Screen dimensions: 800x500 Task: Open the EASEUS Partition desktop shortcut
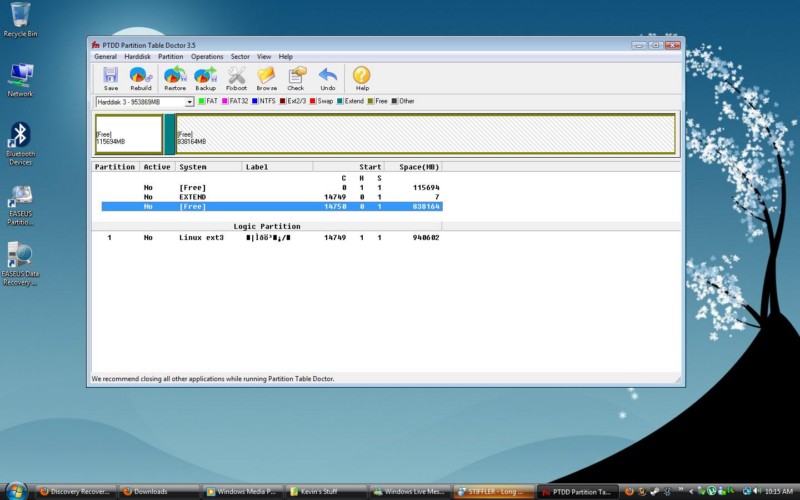tap(20, 206)
